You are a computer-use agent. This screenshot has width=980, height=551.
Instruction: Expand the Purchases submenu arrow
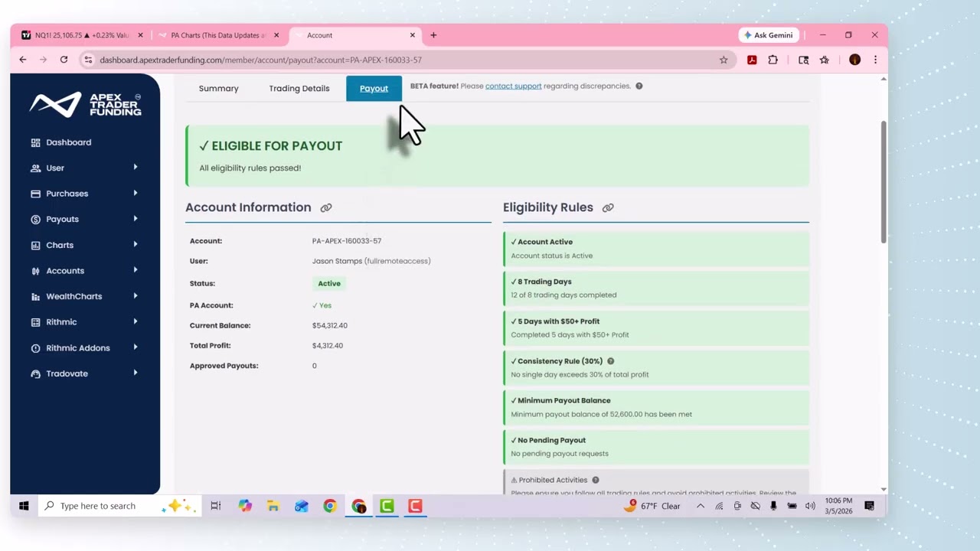pyautogui.click(x=136, y=193)
